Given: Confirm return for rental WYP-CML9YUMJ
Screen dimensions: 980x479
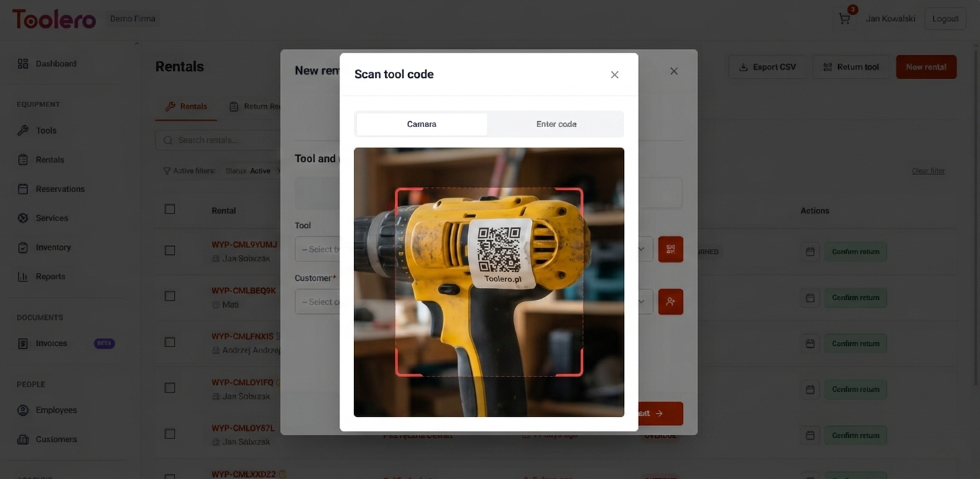Looking at the screenshot, I should coord(856,251).
